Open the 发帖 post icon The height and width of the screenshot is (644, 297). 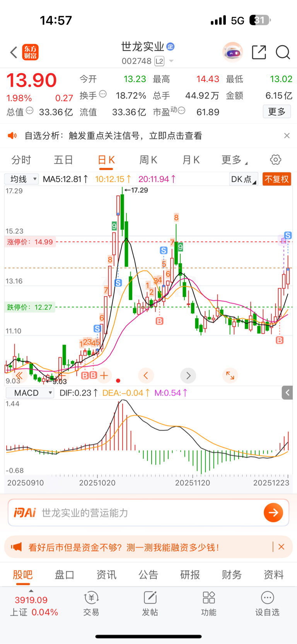(x=150, y=604)
